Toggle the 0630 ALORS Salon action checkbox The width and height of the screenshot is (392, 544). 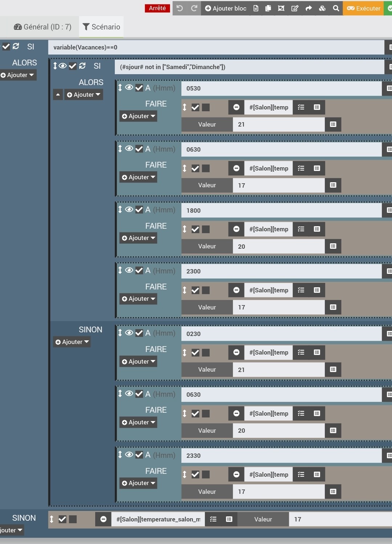pos(195,168)
